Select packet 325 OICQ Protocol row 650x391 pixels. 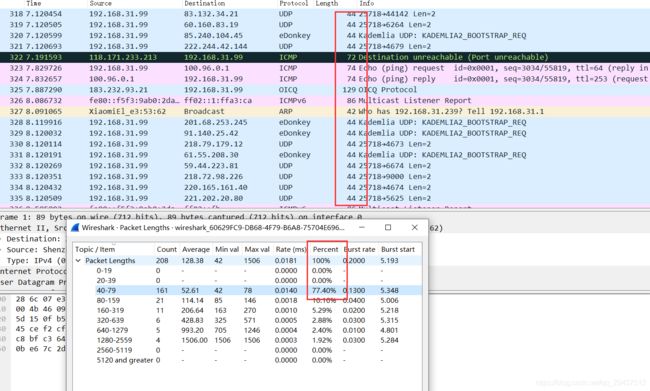tap(325, 90)
